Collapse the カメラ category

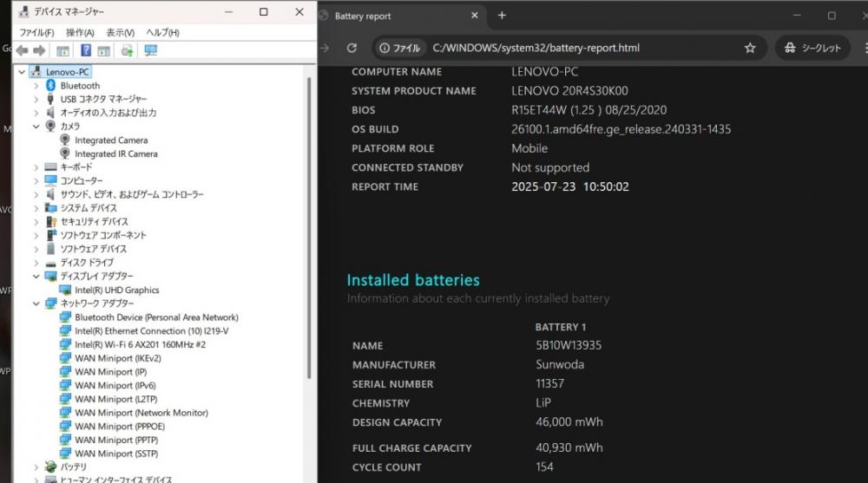(x=36, y=126)
